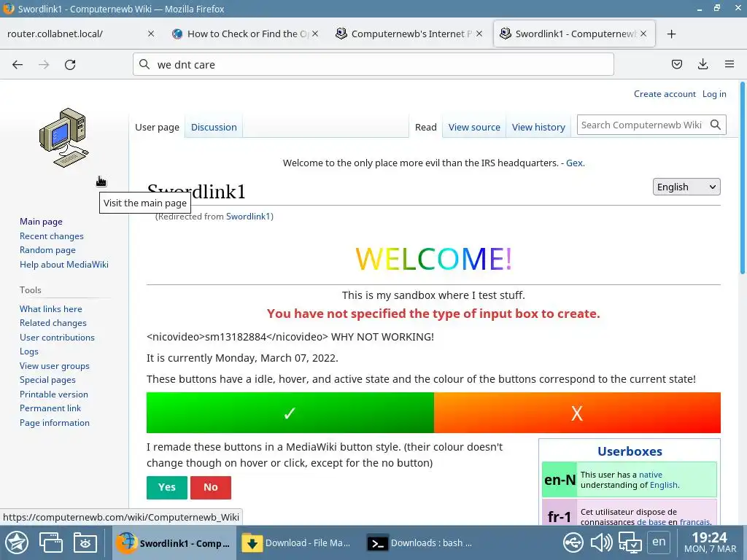Click the green checkmark gradient button

pyautogui.click(x=290, y=413)
